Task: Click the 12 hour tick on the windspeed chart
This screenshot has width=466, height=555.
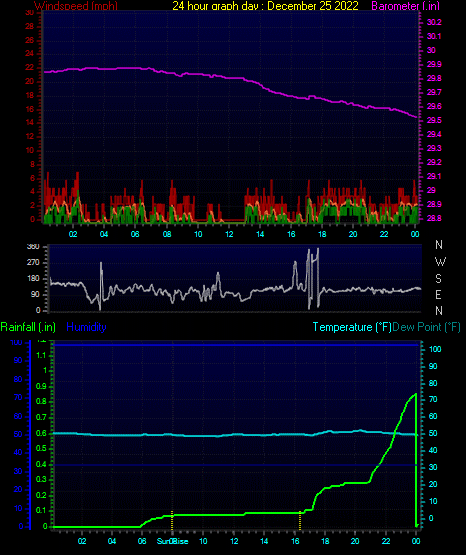Action: click(229, 234)
